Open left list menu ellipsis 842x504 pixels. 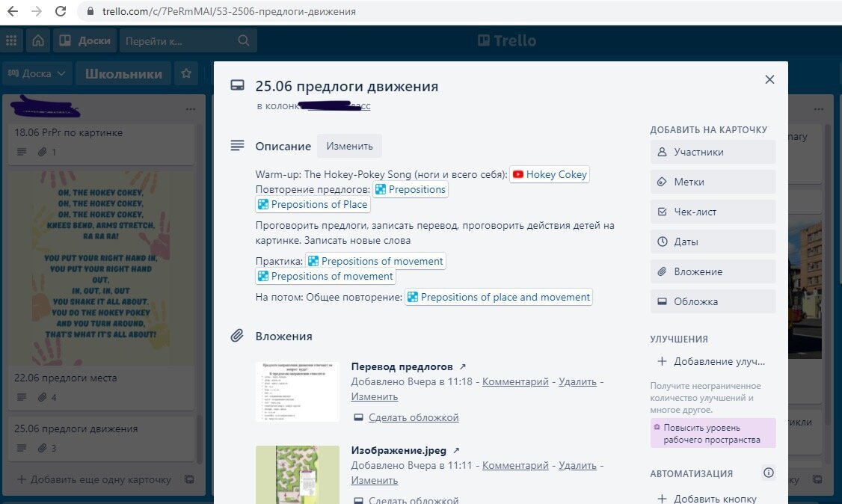[x=191, y=109]
